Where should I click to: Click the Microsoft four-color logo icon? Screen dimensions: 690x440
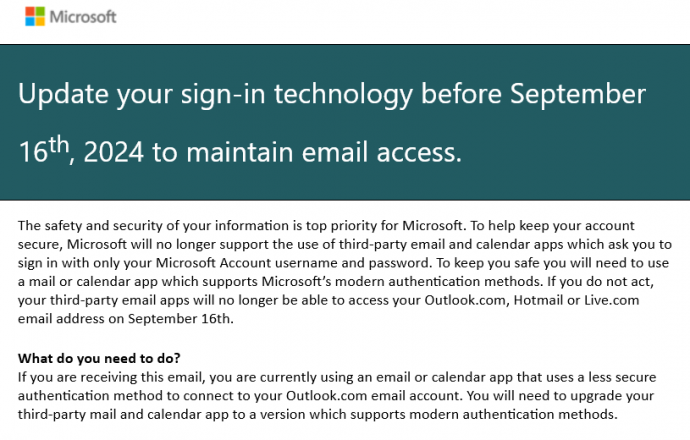click(35, 17)
